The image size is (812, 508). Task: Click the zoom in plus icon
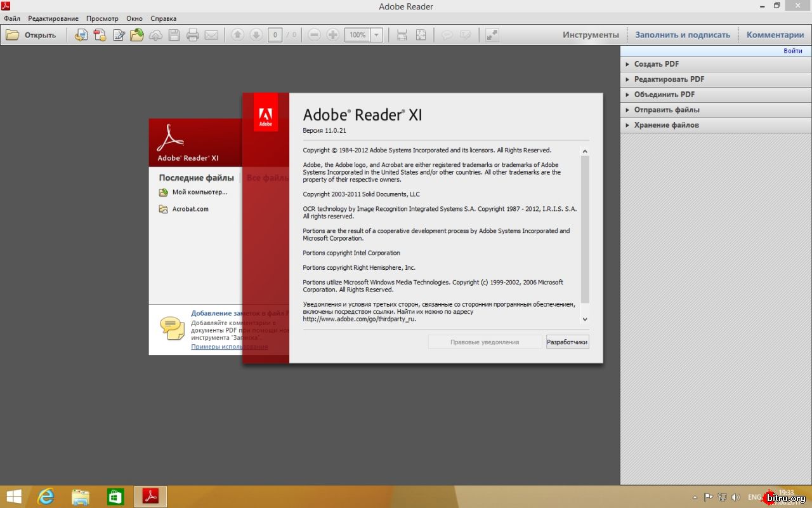332,35
